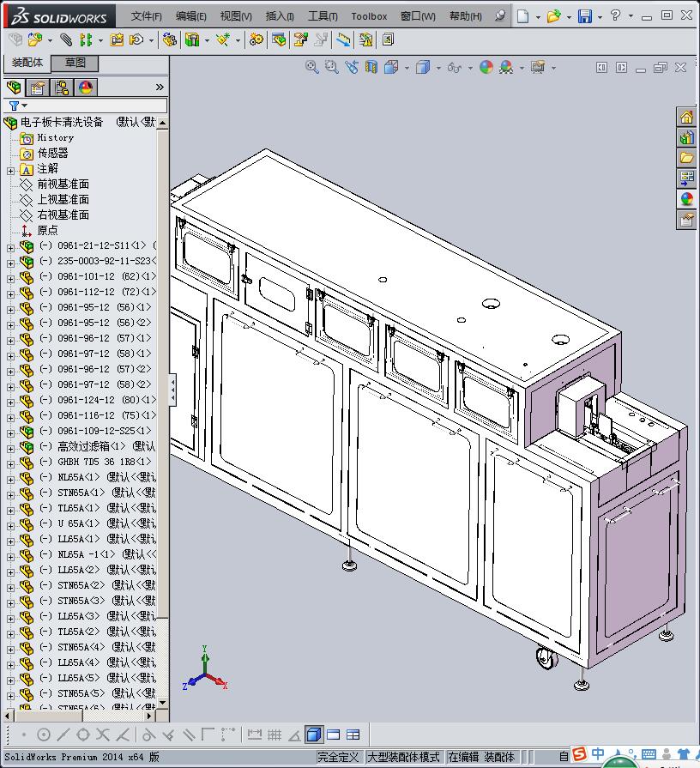This screenshot has height=768, width=700.
Task: Click the Open file folder icon
Action: tap(553, 16)
